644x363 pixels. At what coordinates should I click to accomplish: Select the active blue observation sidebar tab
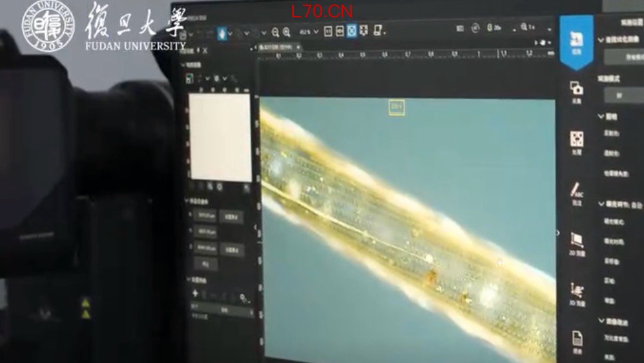pos(576,41)
